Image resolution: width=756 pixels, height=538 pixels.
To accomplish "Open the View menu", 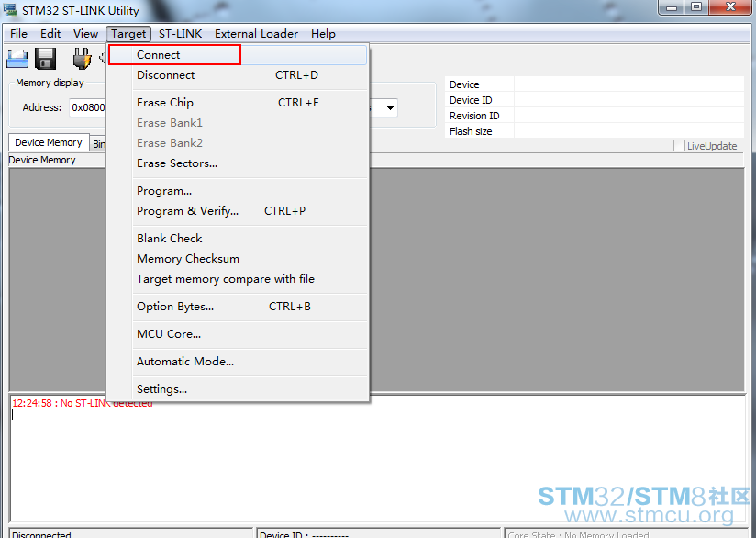I will (85, 34).
